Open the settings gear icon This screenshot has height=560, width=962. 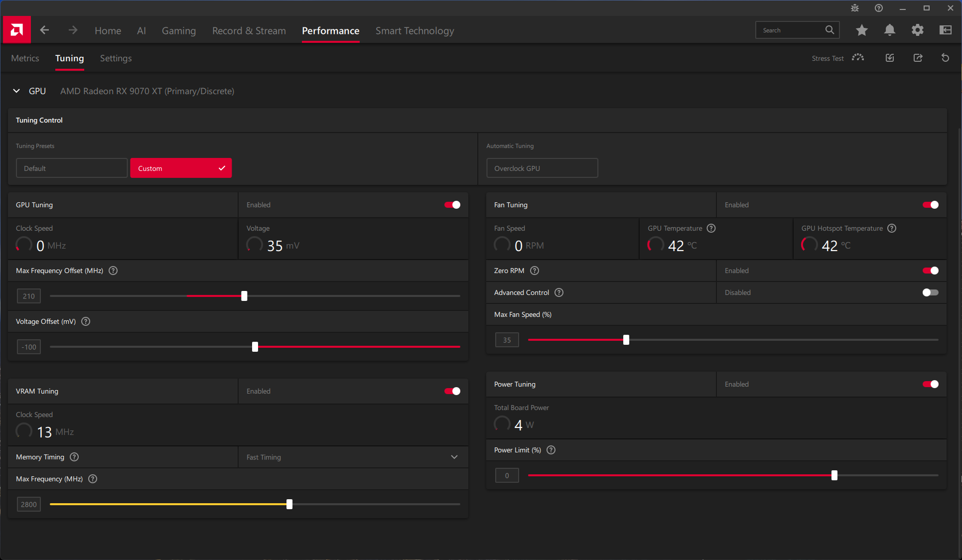point(917,30)
